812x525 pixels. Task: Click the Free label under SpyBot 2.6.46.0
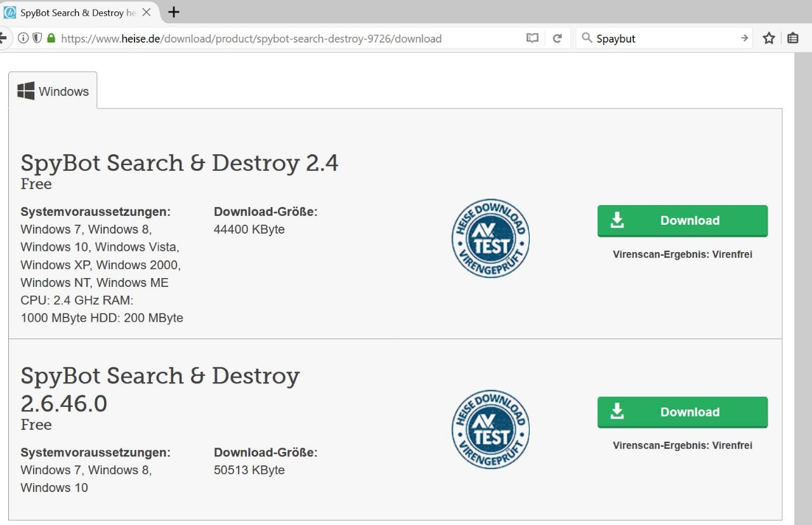[36, 425]
